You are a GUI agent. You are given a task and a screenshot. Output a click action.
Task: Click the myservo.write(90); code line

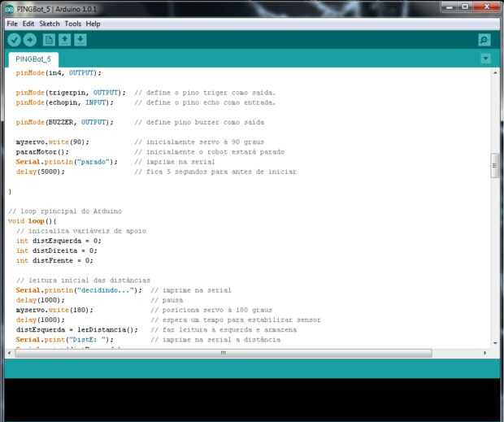click(52, 142)
